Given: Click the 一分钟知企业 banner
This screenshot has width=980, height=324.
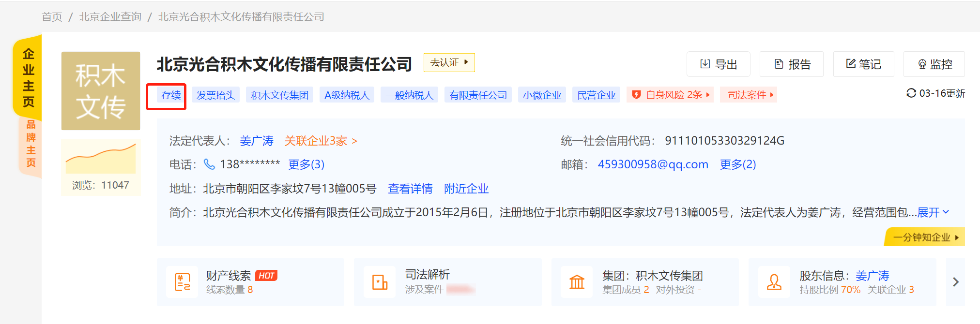Looking at the screenshot, I should [925, 237].
